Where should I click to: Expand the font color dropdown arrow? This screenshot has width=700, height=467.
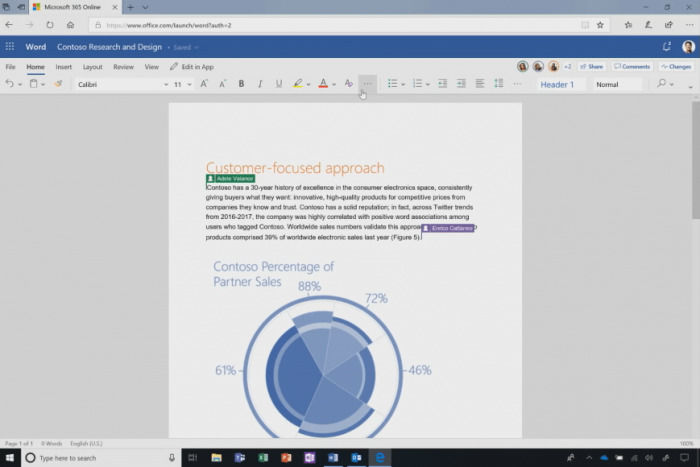click(334, 85)
